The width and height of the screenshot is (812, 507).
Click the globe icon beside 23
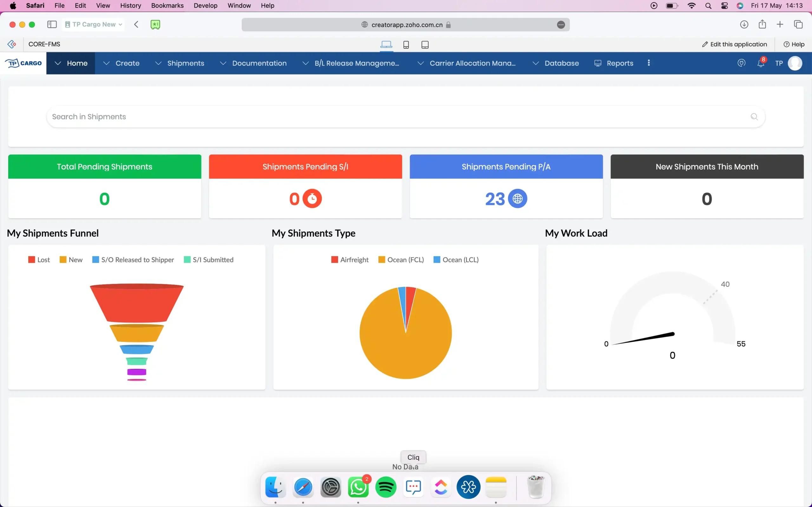(x=517, y=199)
